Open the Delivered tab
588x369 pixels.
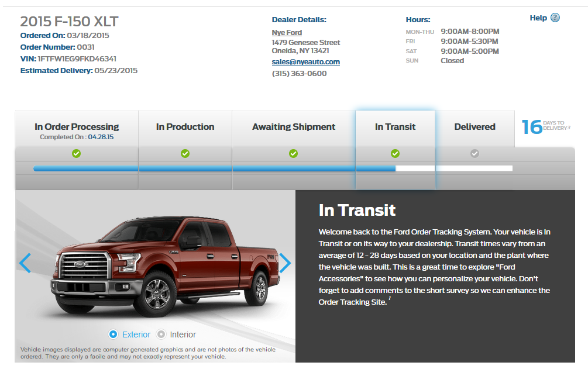(474, 127)
